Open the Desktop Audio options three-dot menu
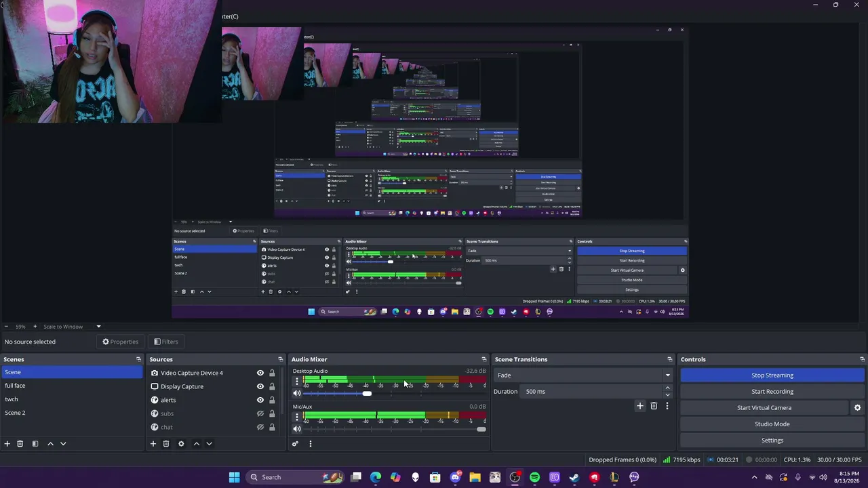The image size is (868, 488). [296, 382]
